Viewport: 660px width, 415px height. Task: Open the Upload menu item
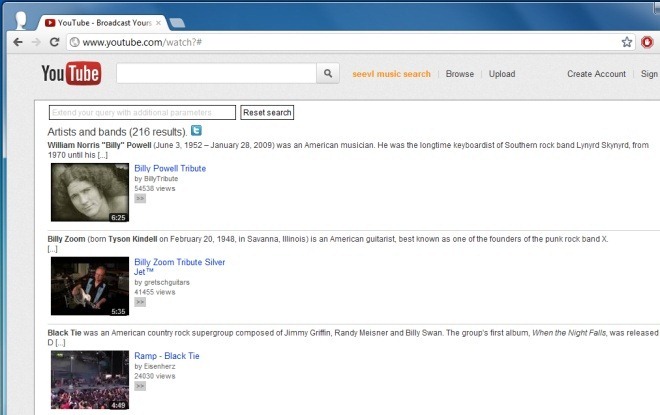502,74
